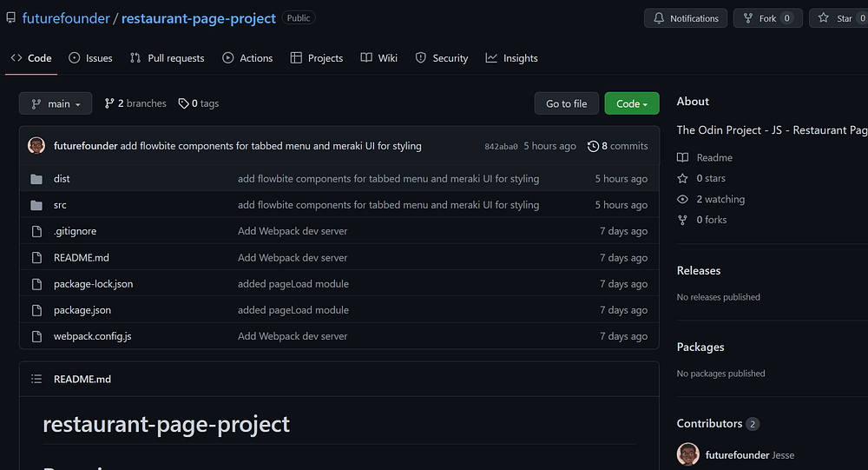Viewport: 868px width, 470px height.
Task: Open the Pull requests tab
Action: pyautogui.click(x=167, y=58)
